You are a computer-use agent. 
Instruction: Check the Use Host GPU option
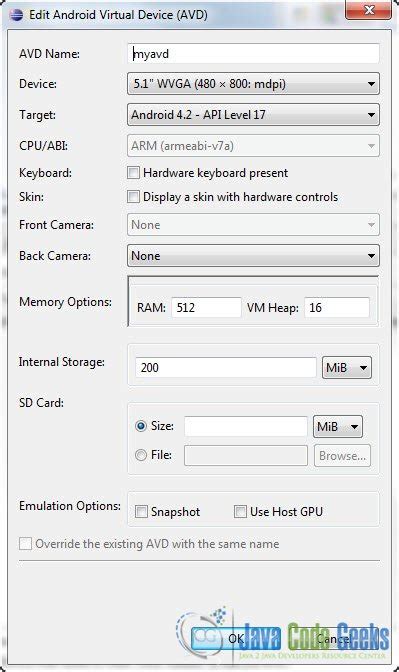point(240,511)
